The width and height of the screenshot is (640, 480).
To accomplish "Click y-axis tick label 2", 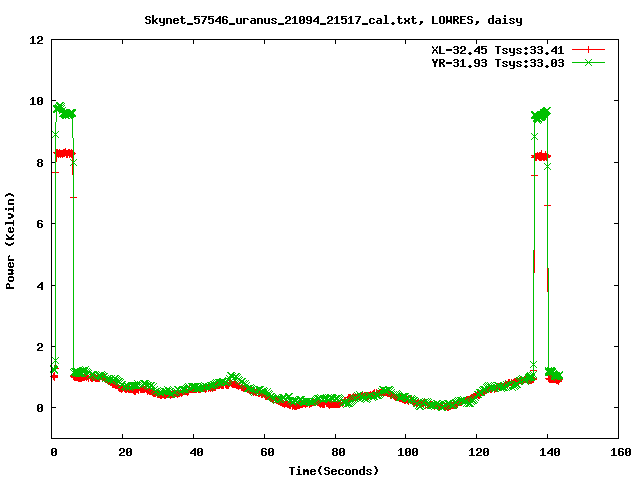I will tap(40, 347).
